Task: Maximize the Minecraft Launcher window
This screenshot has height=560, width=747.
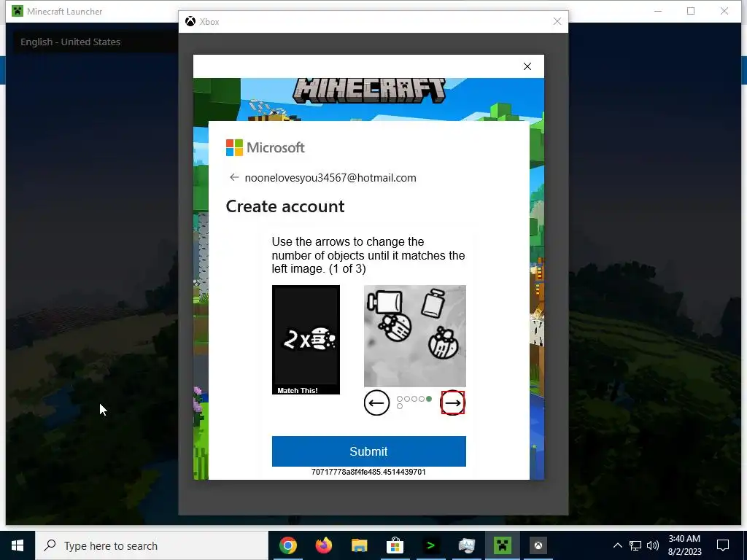Action: coord(691,11)
